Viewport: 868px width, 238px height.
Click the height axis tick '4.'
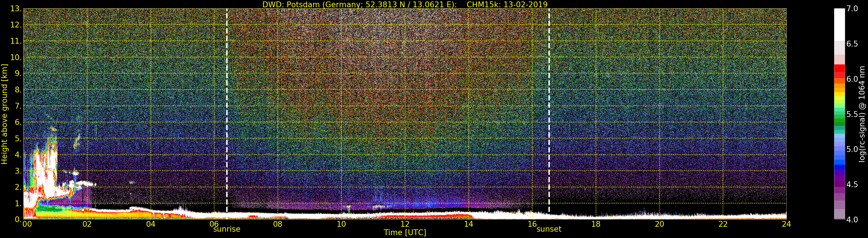tap(18, 155)
